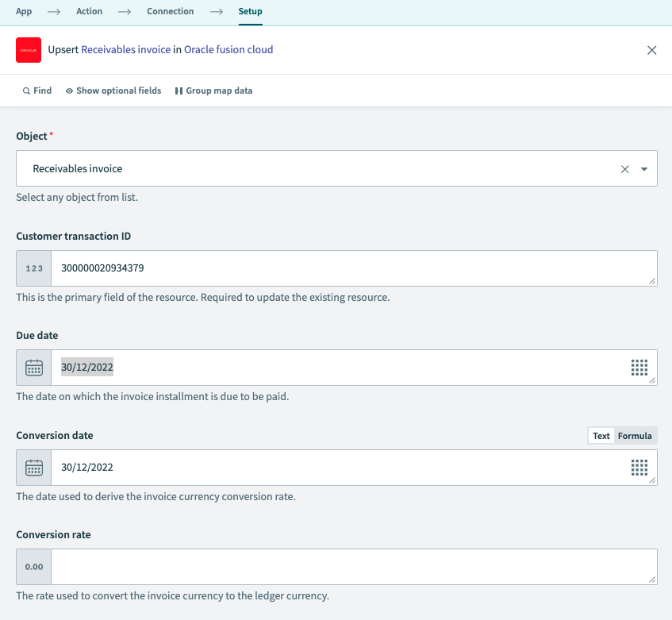Click the Oracle app logo icon

pyautogui.click(x=29, y=50)
